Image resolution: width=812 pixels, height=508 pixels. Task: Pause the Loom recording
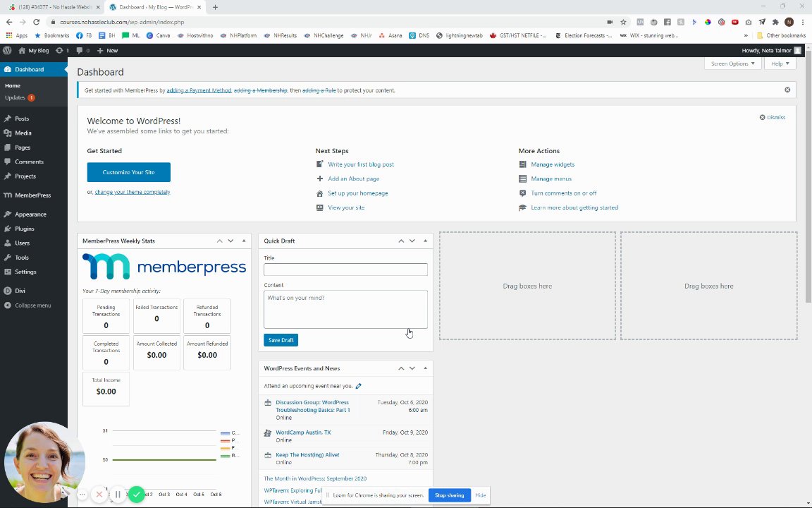pos(118,495)
